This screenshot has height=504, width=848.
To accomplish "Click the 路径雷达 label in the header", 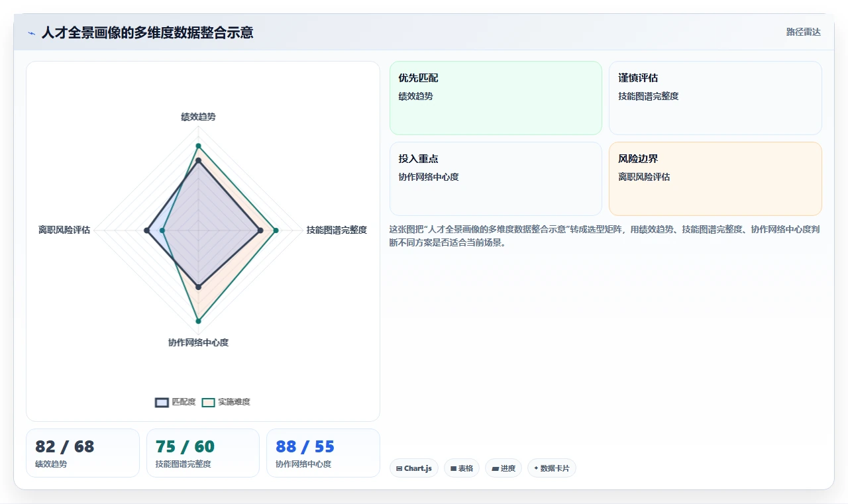I will [x=803, y=32].
